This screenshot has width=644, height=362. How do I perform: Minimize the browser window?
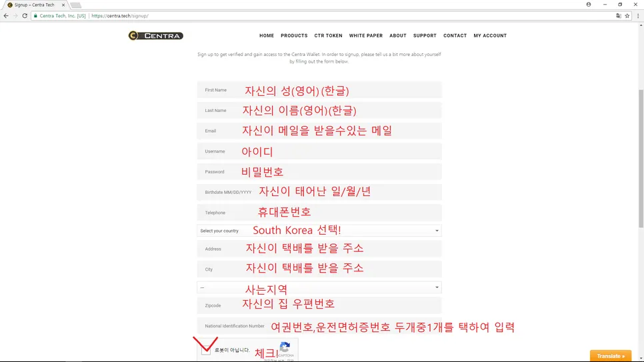click(605, 5)
